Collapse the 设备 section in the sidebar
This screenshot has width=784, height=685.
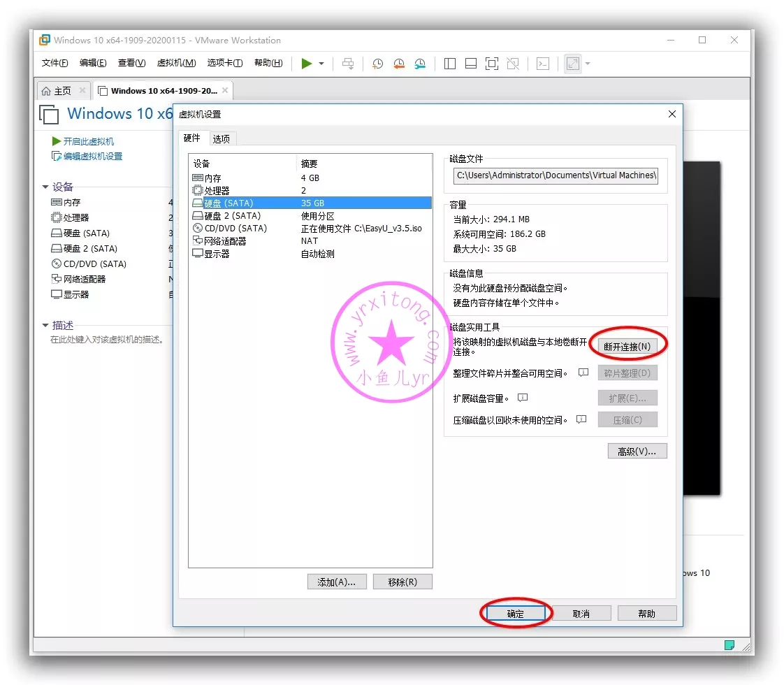pyautogui.click(x=46, y=187)
